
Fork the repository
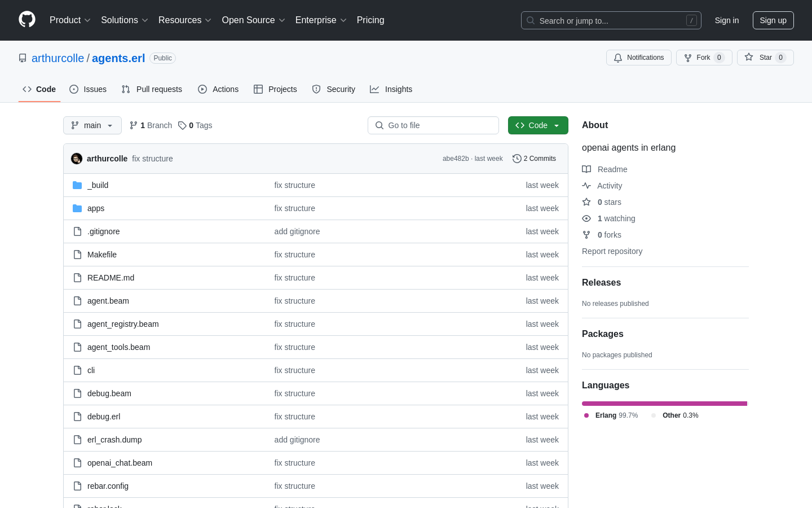(704, 58)
